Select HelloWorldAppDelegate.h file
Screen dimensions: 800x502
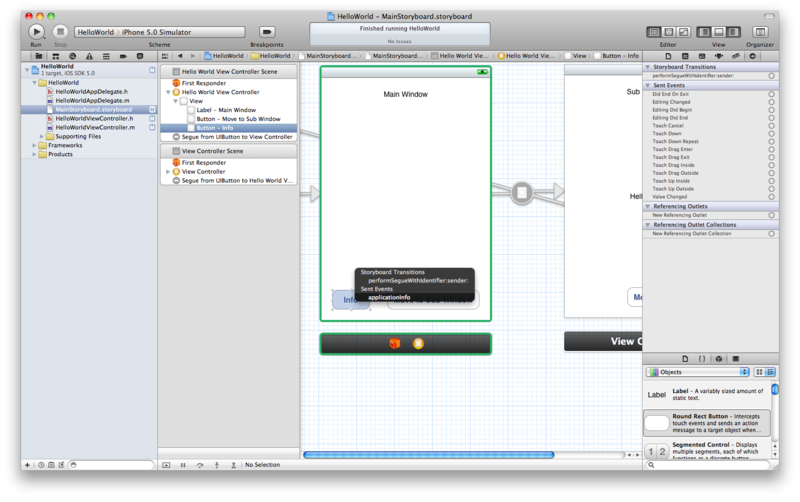(x=91, y=92)
